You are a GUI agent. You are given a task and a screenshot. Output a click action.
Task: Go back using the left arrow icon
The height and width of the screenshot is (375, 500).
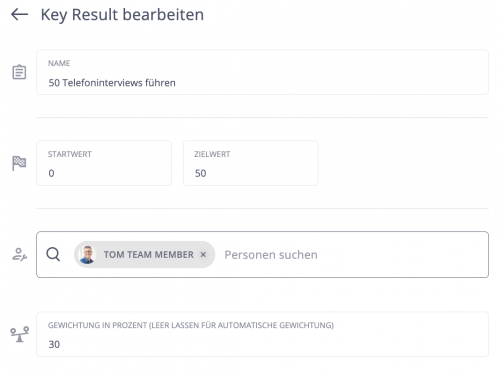[19, 14]
